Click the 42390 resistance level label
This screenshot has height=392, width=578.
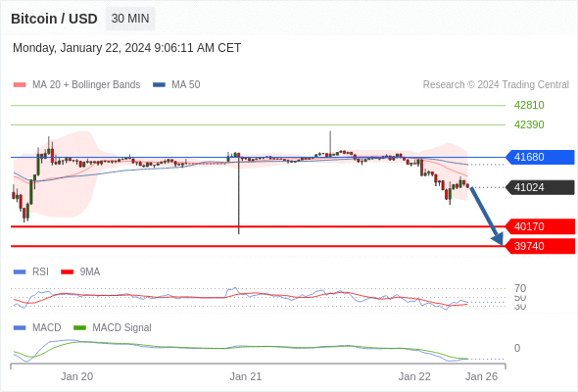529,125
